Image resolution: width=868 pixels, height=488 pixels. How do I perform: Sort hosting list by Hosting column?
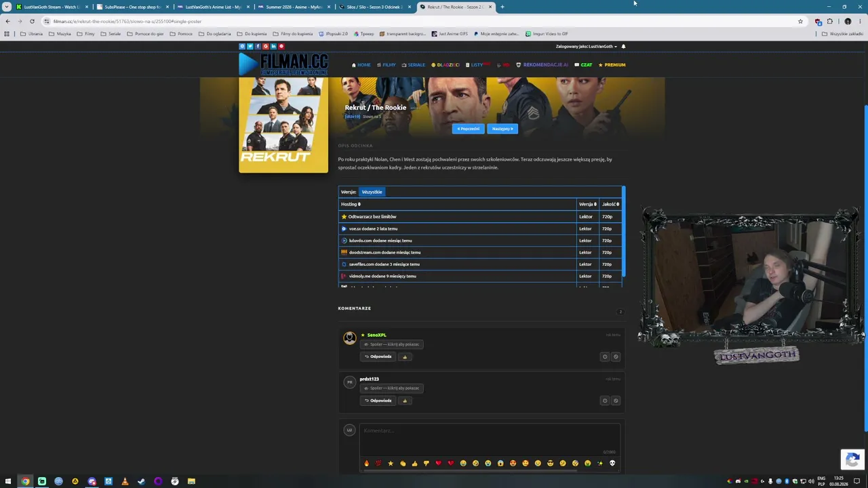(351, 204)
